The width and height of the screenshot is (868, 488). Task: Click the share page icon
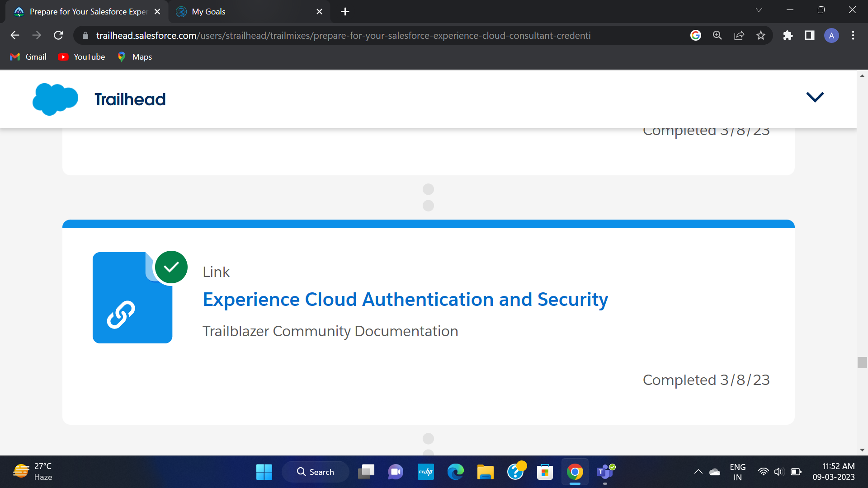pyautogui.click(x=739, y=35)
